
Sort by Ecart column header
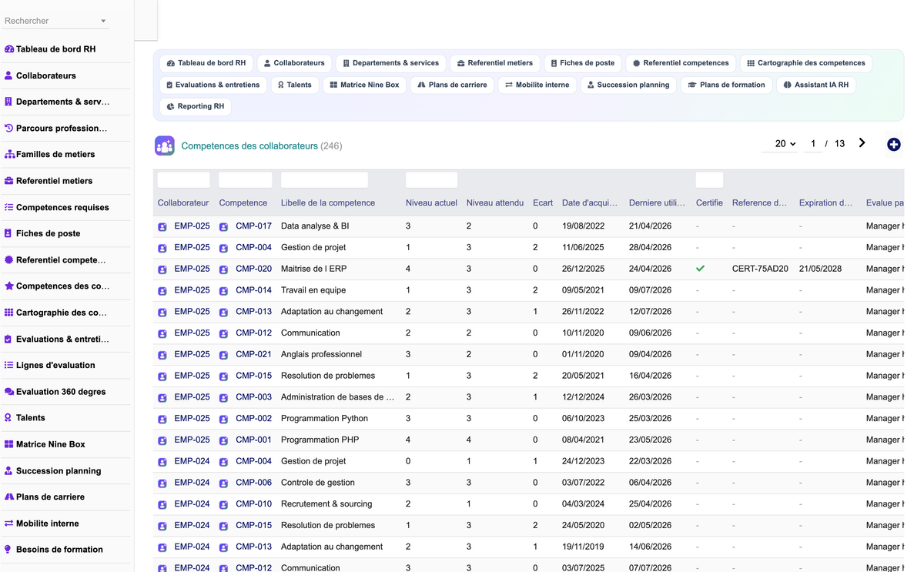543,203
